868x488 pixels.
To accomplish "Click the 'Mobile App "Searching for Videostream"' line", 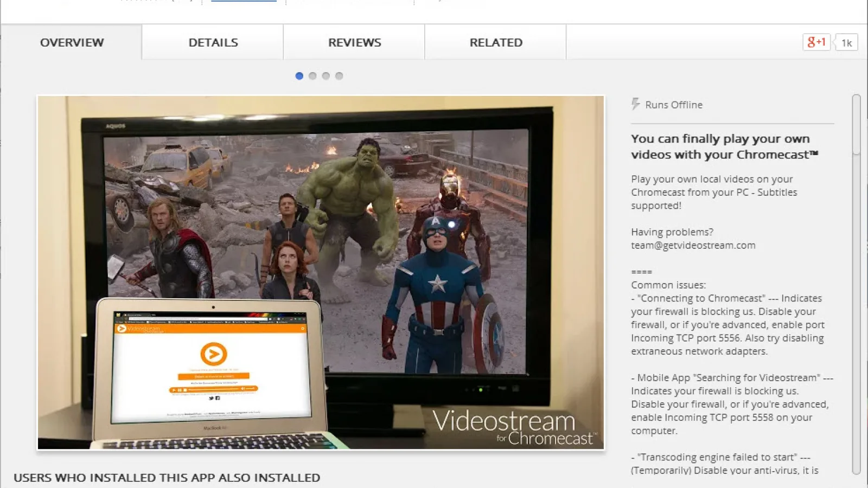I will 732,377.
